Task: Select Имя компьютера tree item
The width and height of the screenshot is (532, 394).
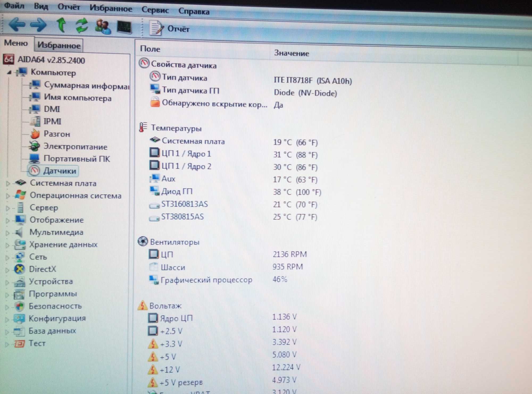Action: click(x=70, y=98)
